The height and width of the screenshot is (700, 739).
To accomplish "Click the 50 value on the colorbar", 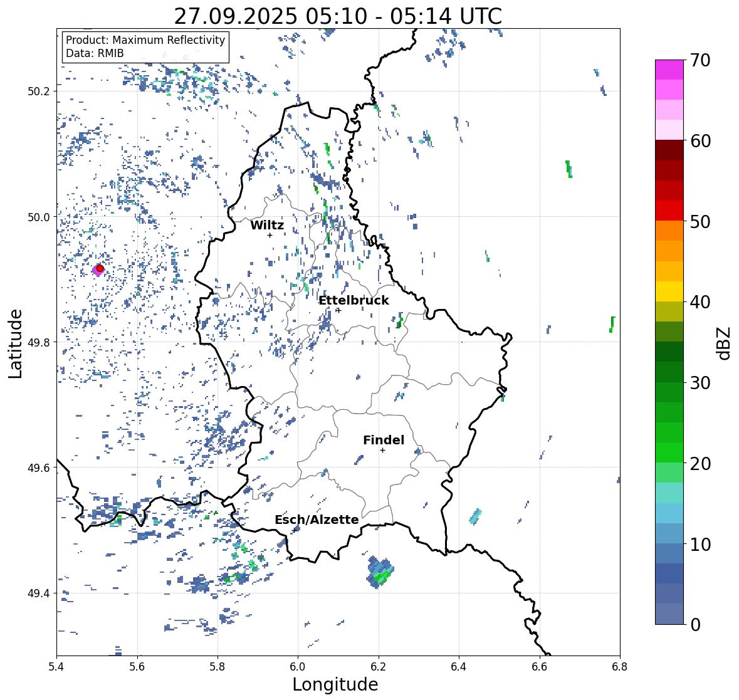I will pyautogui.click(x=700, y=222).
